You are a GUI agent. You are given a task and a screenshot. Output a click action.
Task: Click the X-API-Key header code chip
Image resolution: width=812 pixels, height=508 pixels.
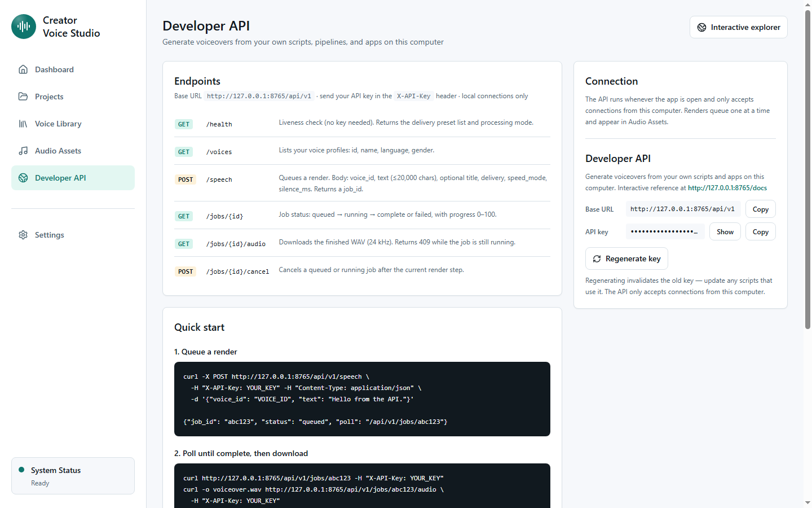tap(413, 96)
